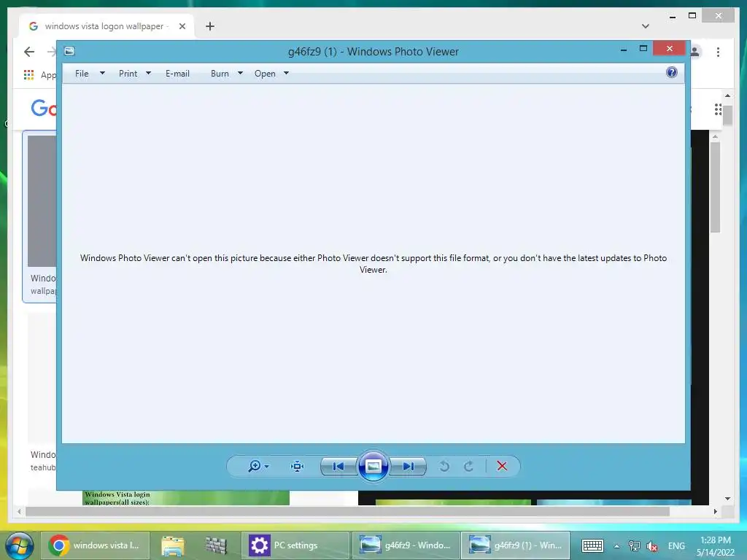
Task: Open the File menu in Photo Viewer
Action: tap(82, 74)
